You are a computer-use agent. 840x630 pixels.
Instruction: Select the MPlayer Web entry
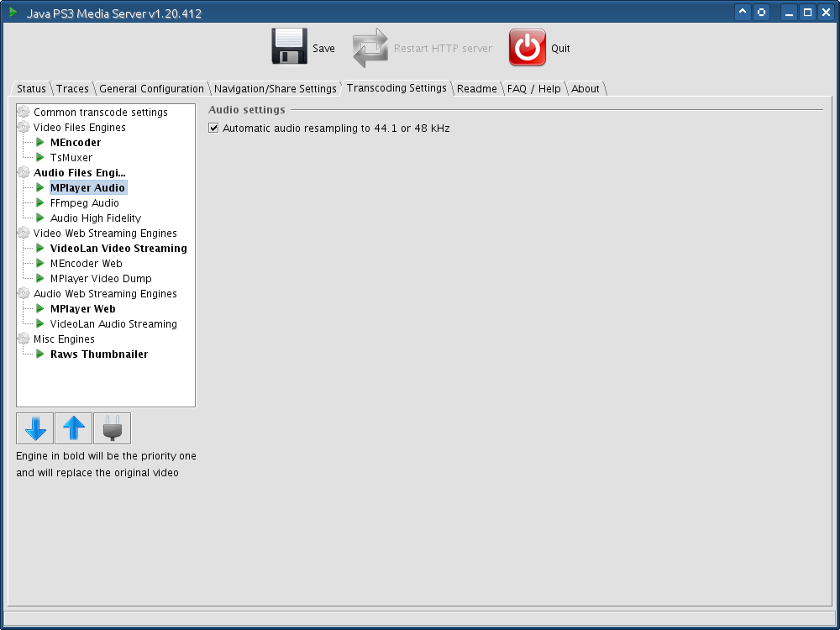pos(83,309)
